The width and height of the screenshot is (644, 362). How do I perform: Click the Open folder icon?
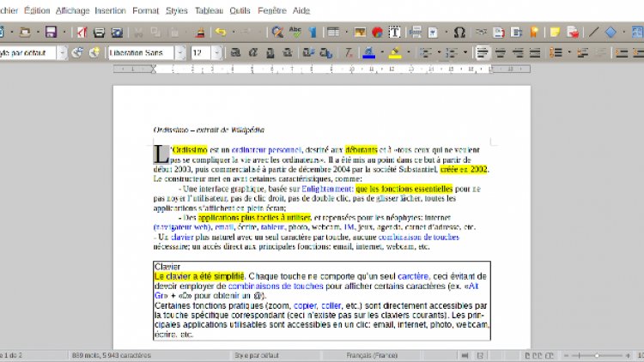pos(25,32)
